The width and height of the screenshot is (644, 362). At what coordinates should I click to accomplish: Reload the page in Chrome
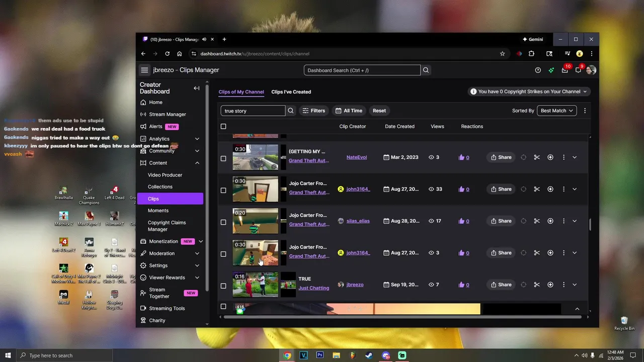click(168, 54)
